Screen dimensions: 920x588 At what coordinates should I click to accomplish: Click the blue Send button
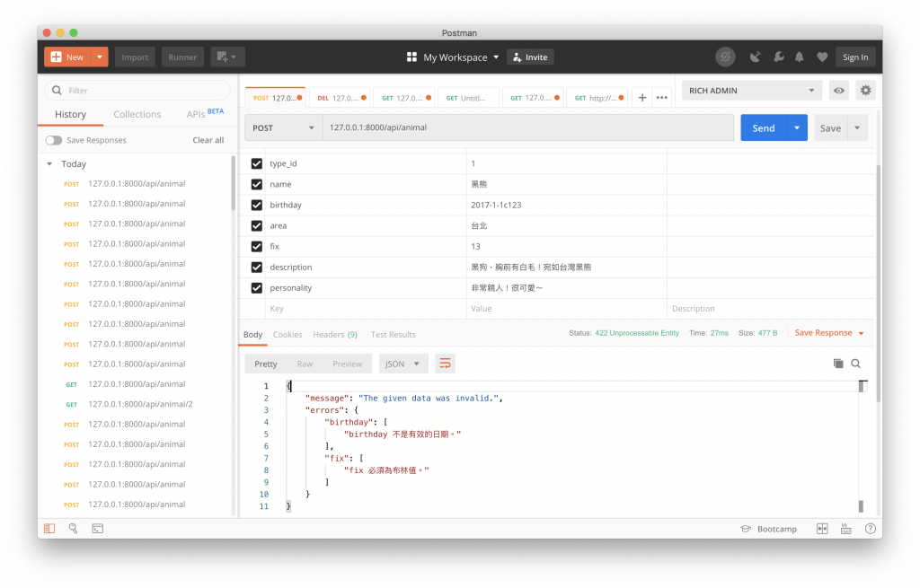764,127
